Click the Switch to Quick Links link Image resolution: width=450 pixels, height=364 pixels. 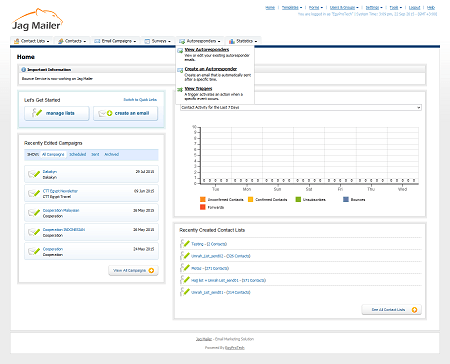coord(140,100)
